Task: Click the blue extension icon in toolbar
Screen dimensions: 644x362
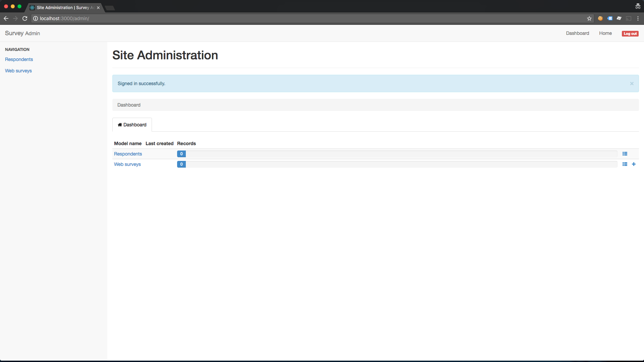Action: tap(610, 18)
